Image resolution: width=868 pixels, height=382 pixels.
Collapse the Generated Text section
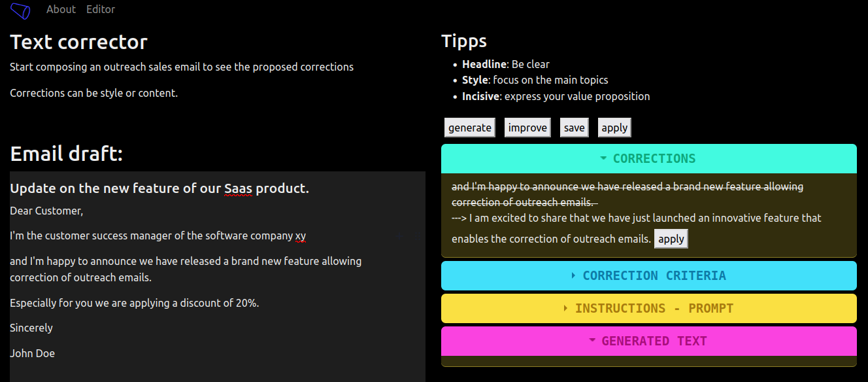(x=648, y=341)
